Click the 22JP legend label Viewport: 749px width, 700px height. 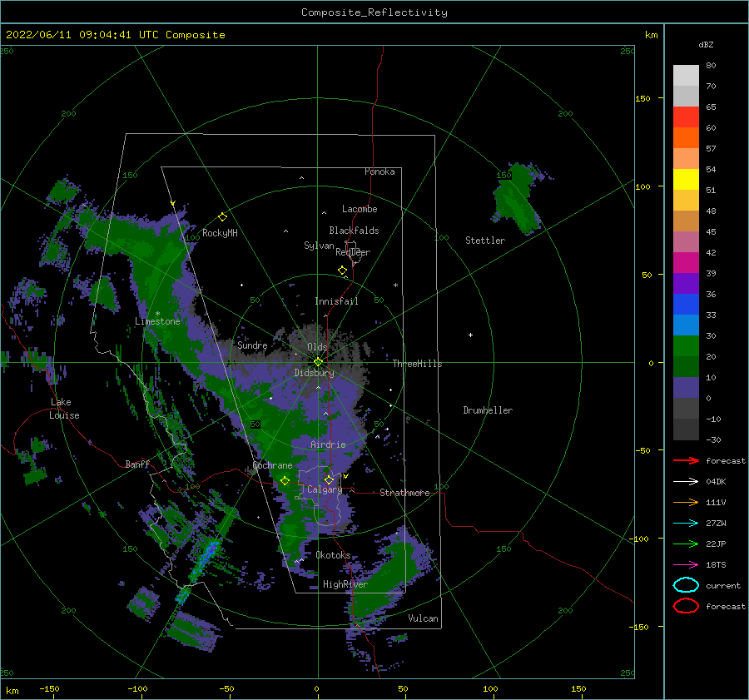coord(716,544)
